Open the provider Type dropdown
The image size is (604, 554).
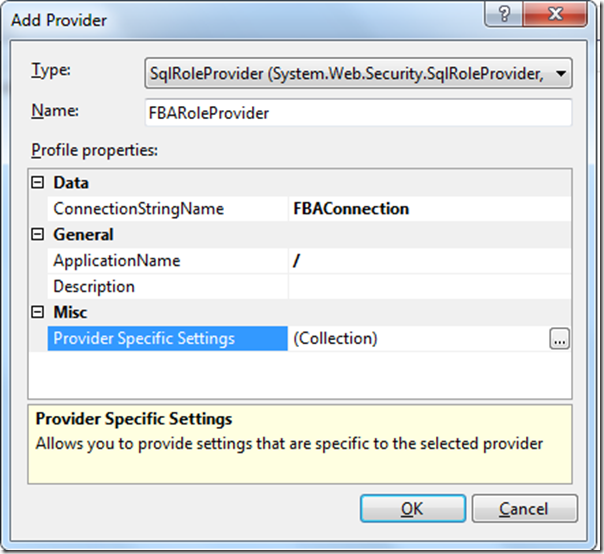pos(561,73)
